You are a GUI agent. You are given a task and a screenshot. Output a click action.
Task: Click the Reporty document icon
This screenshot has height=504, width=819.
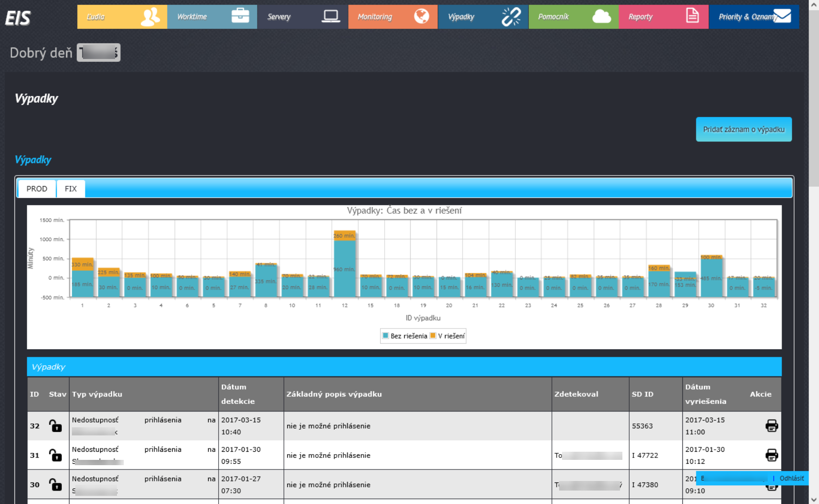[692, 15]
